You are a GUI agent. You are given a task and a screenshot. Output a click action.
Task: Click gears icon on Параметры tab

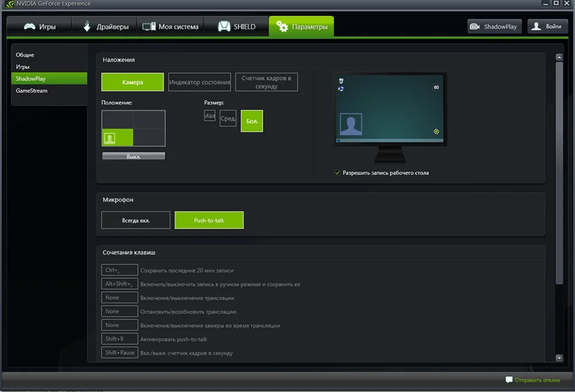(x=282, y=26)
